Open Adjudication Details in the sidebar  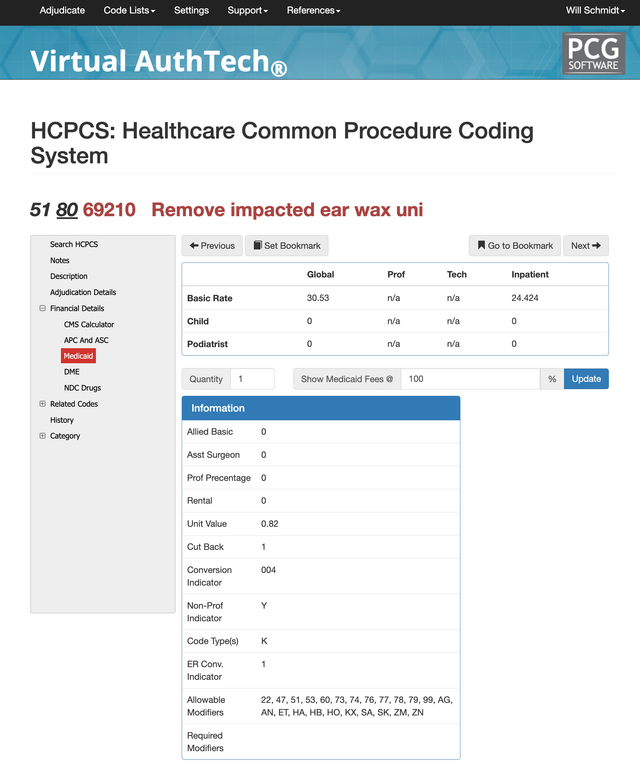pos(83,292)
